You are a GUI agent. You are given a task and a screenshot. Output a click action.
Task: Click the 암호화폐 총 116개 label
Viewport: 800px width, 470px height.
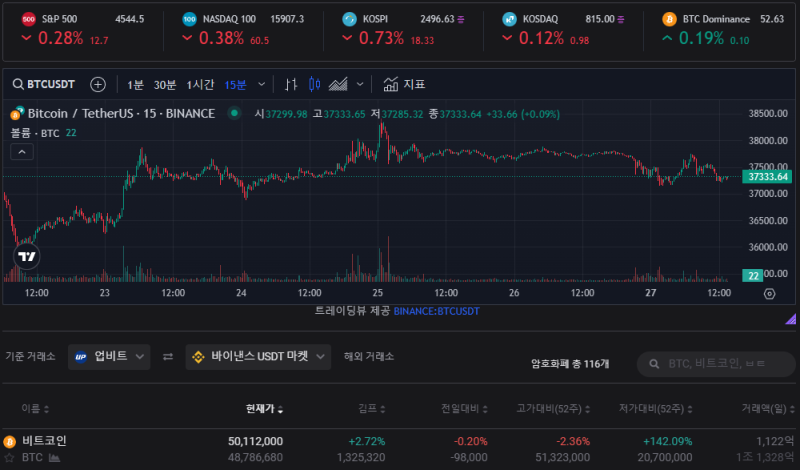(570, 364)
